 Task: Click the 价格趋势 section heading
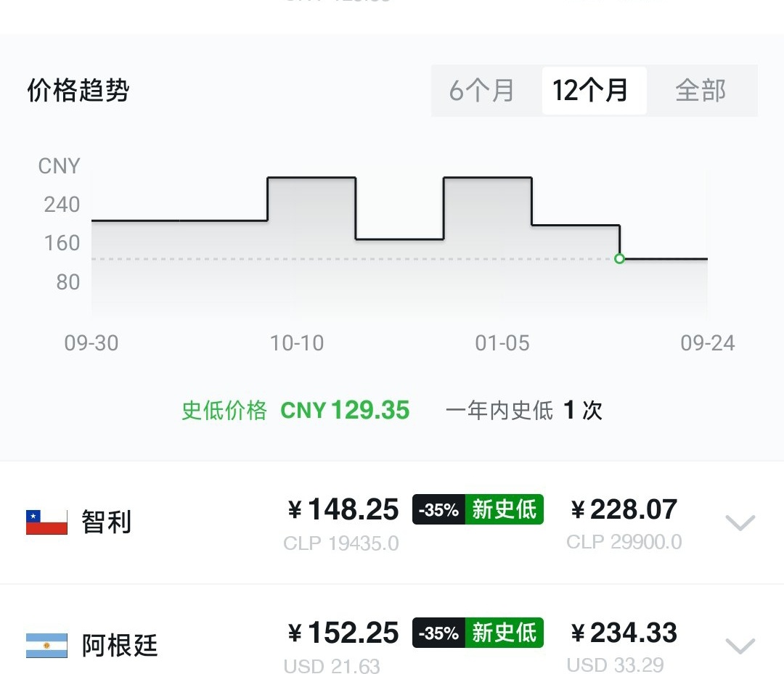(78, 91)
